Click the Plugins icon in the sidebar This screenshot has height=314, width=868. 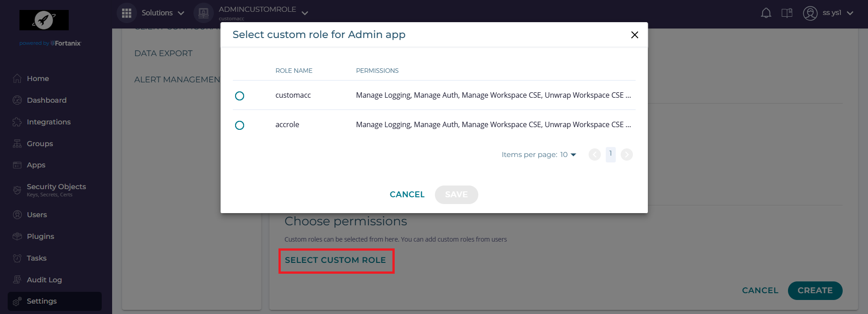(x=17, y=236)
